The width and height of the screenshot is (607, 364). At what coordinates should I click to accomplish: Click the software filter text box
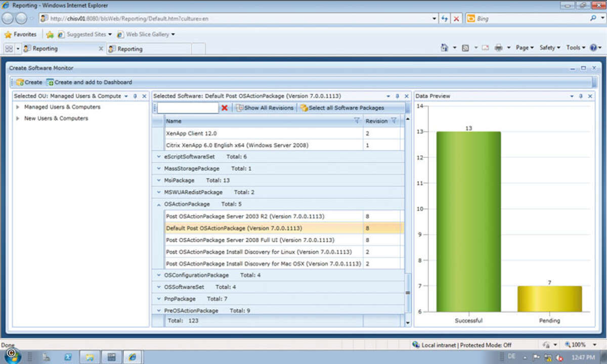pyautogui.click(x=188, y=108)
